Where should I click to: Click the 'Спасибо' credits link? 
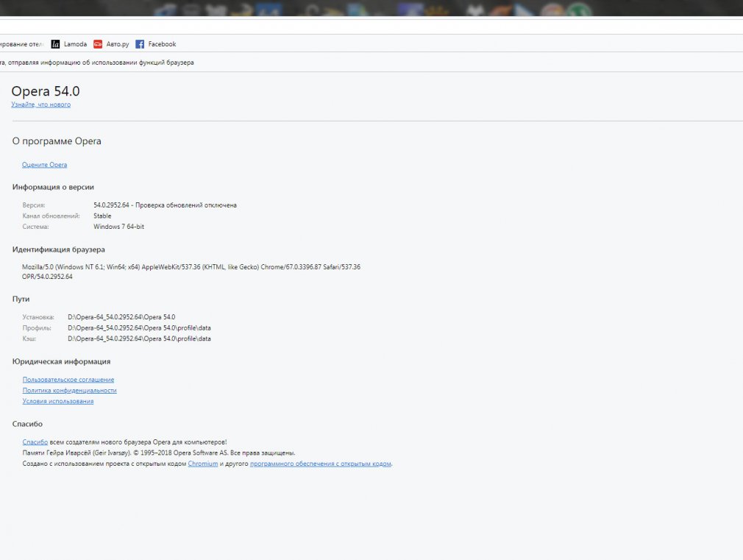(x=35, y=442)
